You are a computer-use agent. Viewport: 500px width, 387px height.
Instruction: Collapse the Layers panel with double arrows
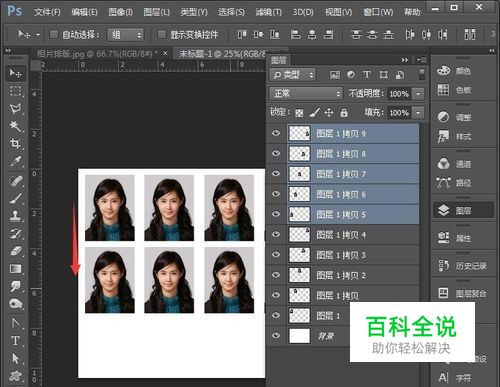[405, 60]
